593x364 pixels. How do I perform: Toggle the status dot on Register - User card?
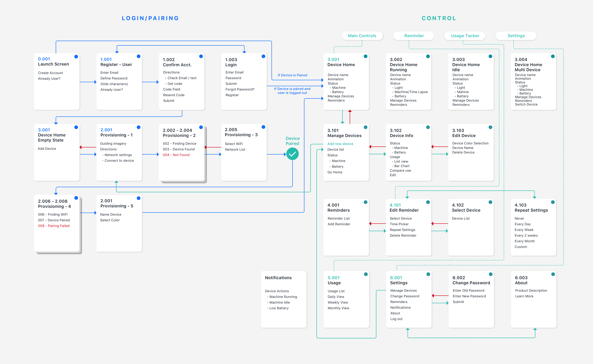click(x=139, y=56)
